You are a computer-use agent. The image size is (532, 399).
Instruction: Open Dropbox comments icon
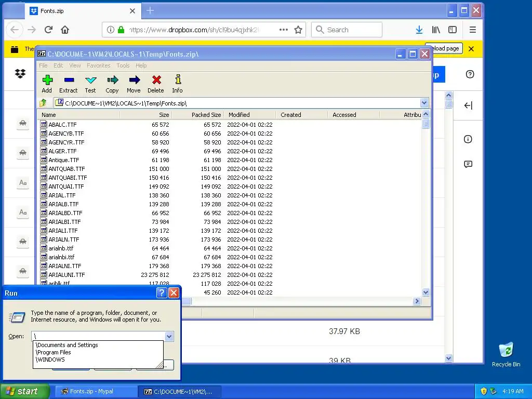(x=468, y=165)
